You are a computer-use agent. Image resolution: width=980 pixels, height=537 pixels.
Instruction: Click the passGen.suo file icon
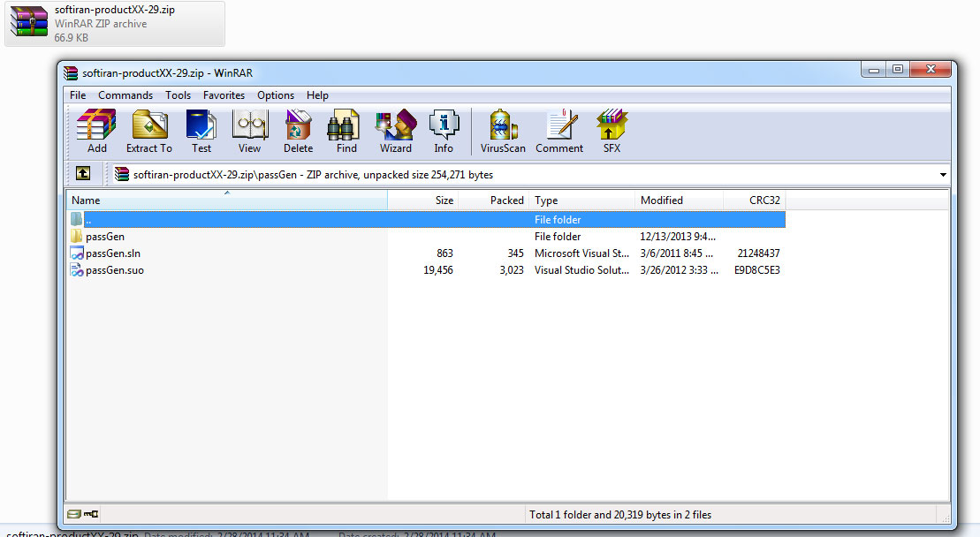[x=77, y=269]
